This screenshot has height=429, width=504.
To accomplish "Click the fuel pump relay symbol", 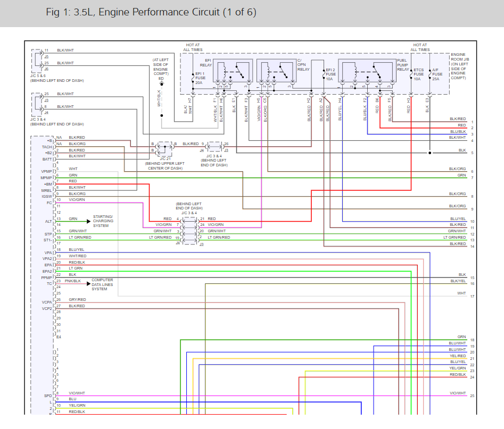I will point(367,70).
